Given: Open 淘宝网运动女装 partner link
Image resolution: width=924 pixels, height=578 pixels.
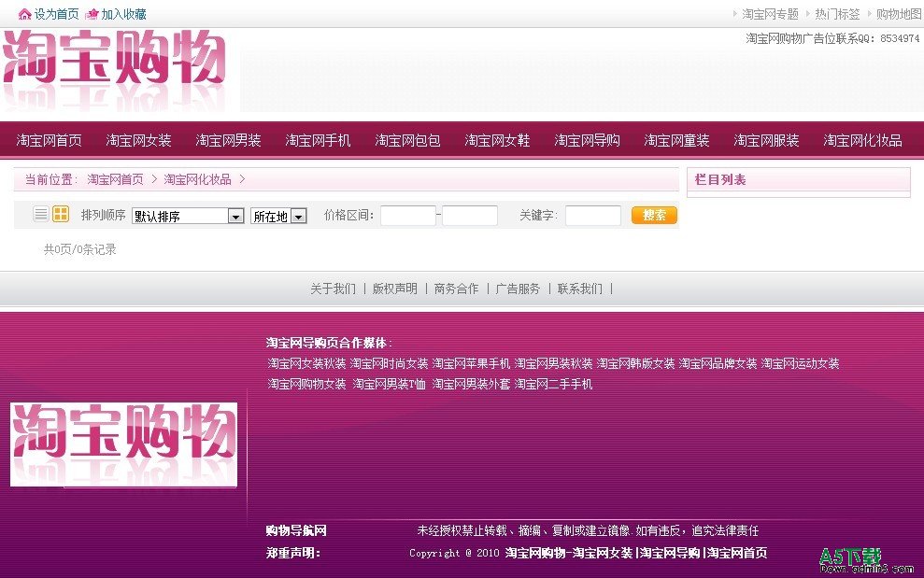Looking at the screenshot, I should coord(800,363).
